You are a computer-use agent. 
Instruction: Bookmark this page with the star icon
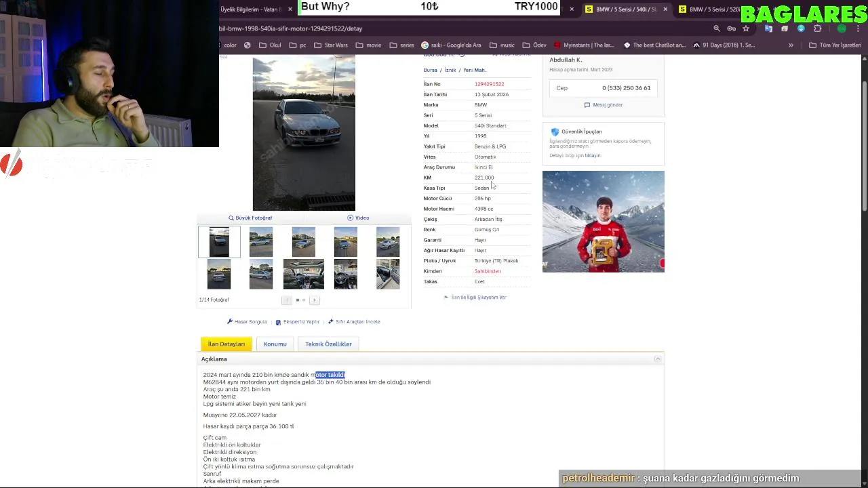click(746, 28)
